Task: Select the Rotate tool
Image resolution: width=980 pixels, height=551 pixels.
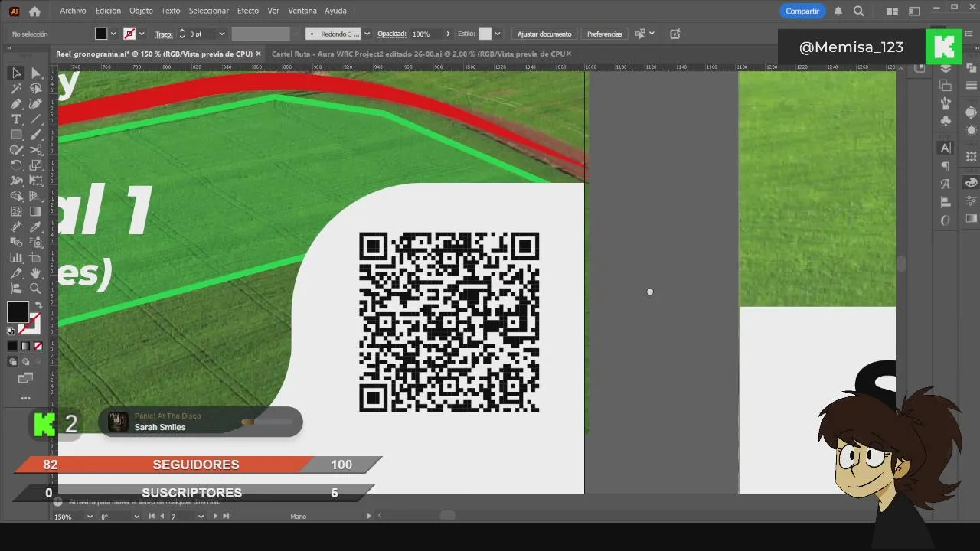Action: point(16,165)
